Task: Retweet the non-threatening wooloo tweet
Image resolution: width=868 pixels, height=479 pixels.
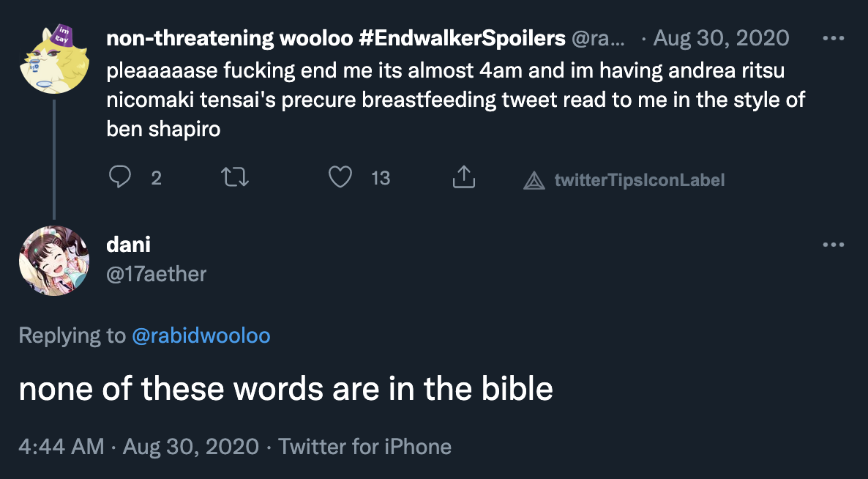Action: [x=236, y=178]
